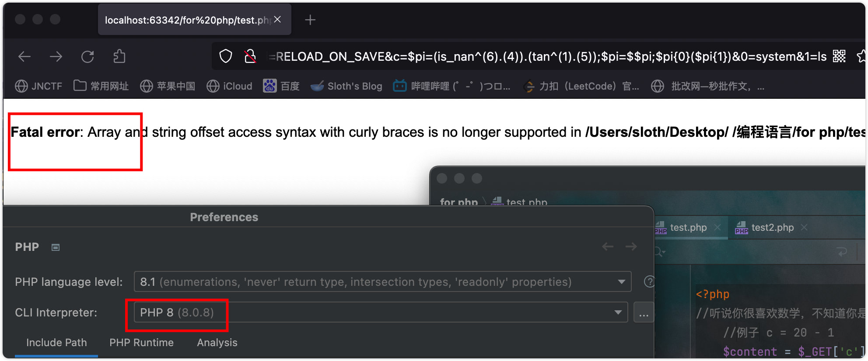Close the localhost test.php browser tab
This screenshot has width=868, height=361.
277,20
